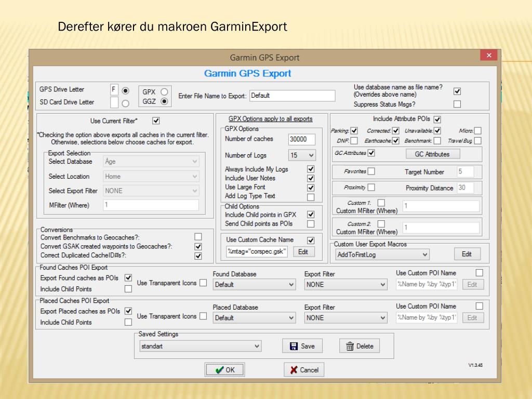The image size is (532, 399).
Task: Open the Placed Caches Export Filter dropdown
Action: (x=345, y=317)
